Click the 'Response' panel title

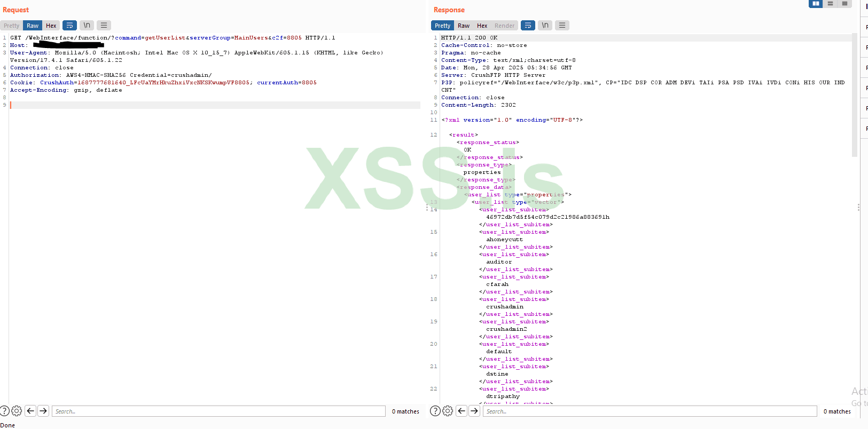point(449,10)
